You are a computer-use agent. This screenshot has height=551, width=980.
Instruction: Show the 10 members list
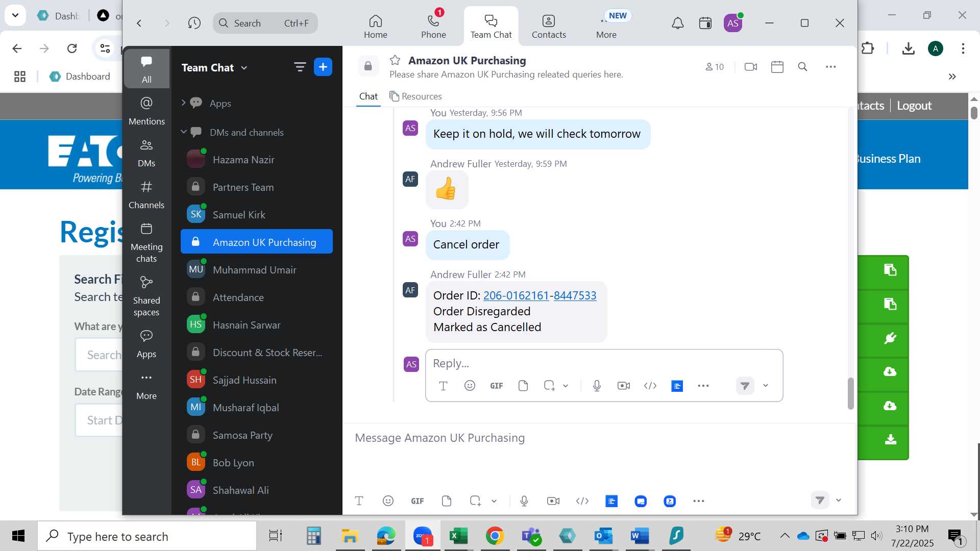tap(715, 67)
